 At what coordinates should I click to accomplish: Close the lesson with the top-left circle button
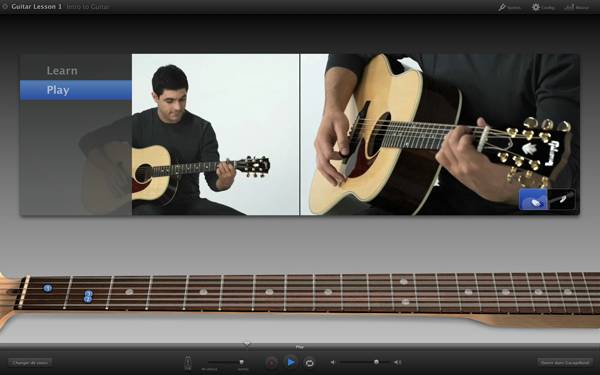click(x=5, y=7)
